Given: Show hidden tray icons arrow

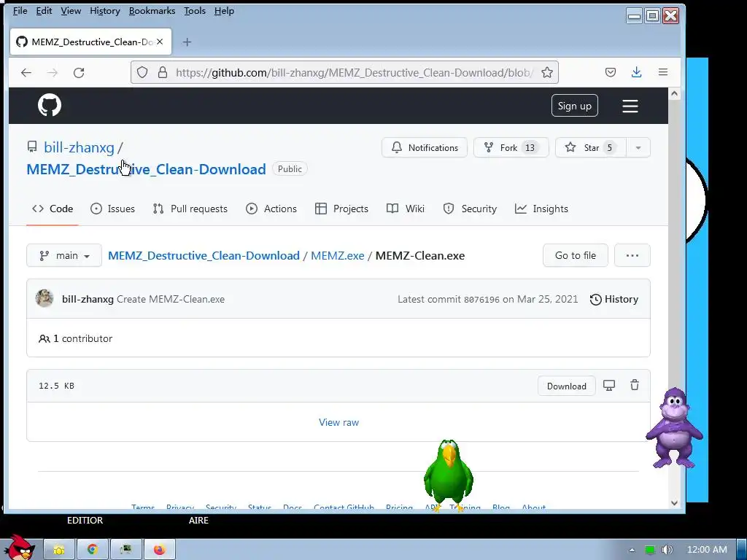Looking at the screenshot, I should coord(632,550).
